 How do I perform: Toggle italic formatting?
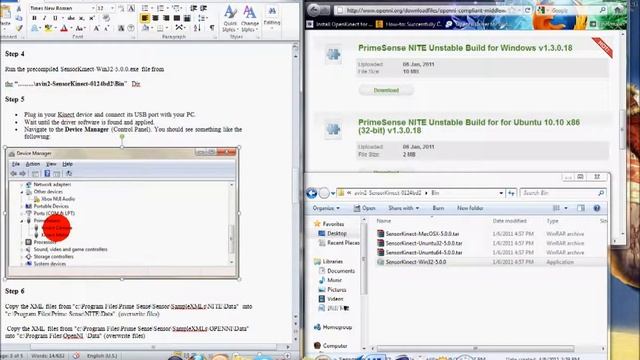click(x=44, y=18)
